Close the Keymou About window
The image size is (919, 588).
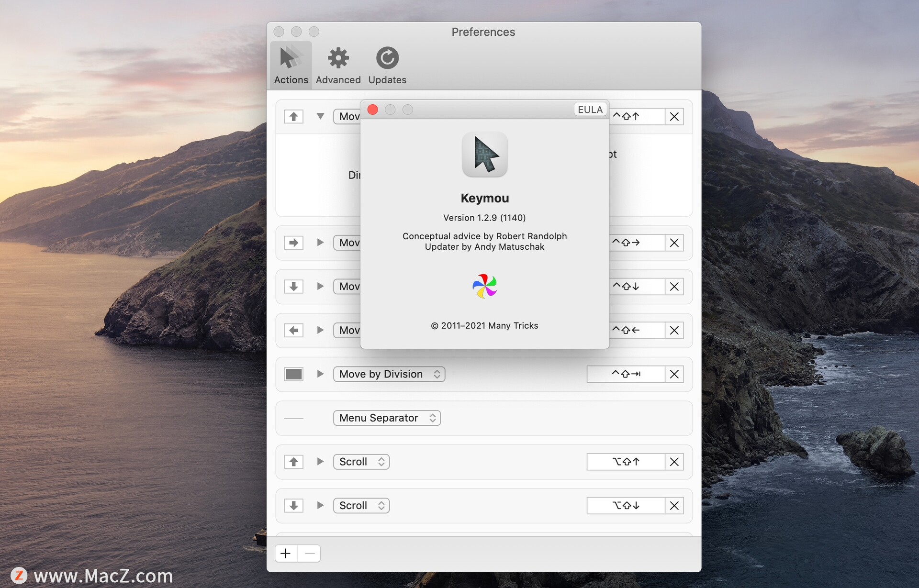coord(372,110)
